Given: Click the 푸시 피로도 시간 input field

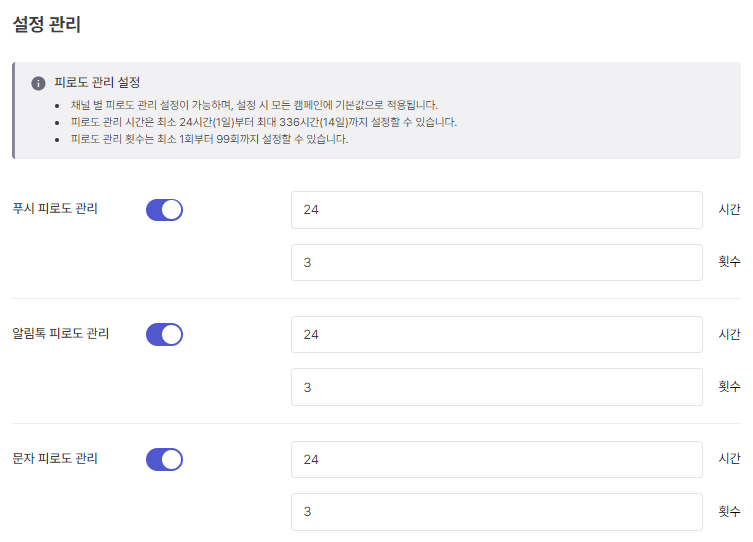Looking at the screenshot, I should pyautogui.click(x=496, y=210).
